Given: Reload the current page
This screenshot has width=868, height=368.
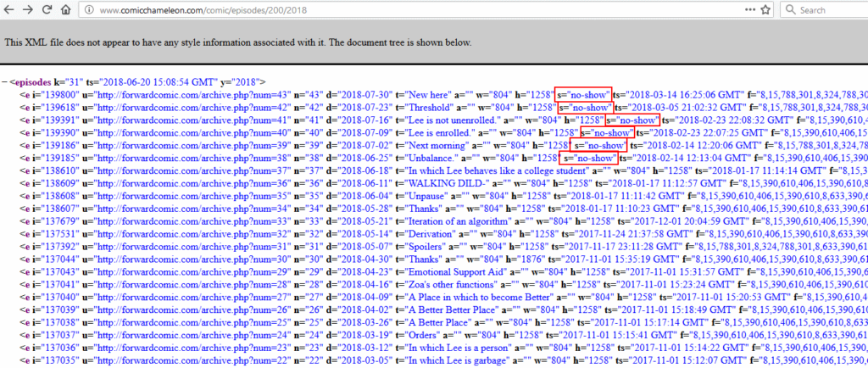Looking at the screenshot, I should point(47,10).
